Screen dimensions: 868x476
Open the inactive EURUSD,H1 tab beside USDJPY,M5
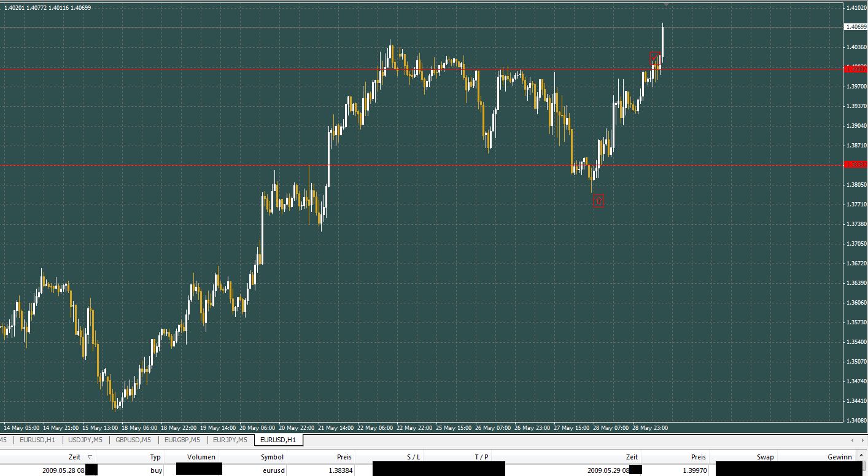(37, 440)
